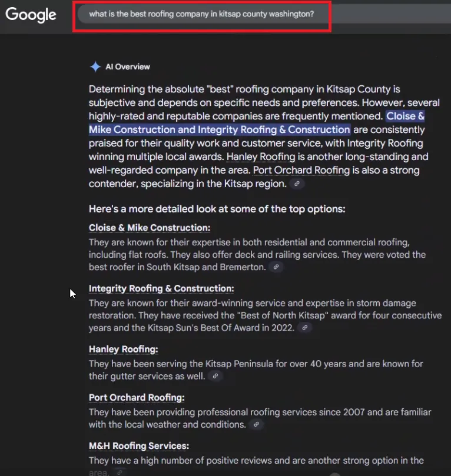451x476 pixels.
Task: Click the AI Overview sparkle icon
Action: coord(95,66)
